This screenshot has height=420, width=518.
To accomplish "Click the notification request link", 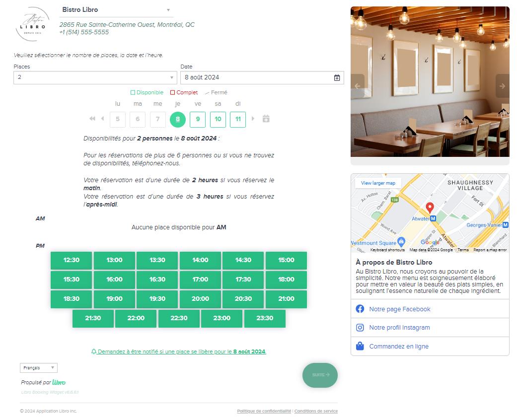I will point(179,351).
